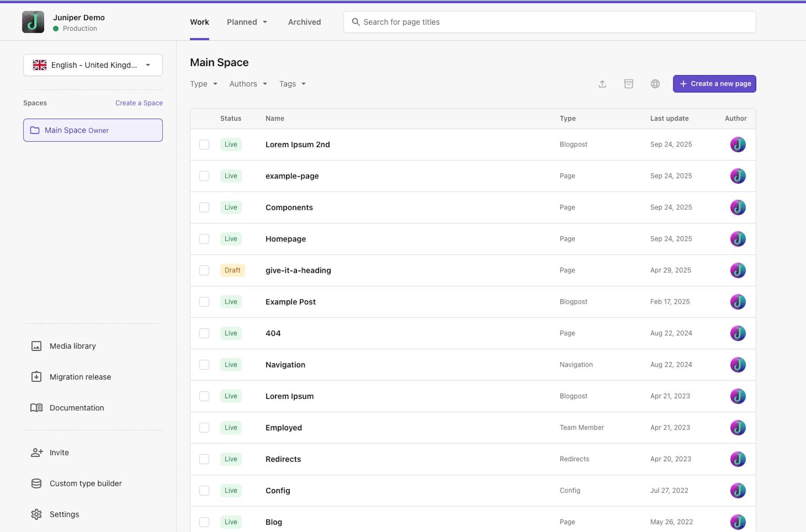Open the Planned tab menu
Viewport: 806px width, 532px height.
[247, 22]
